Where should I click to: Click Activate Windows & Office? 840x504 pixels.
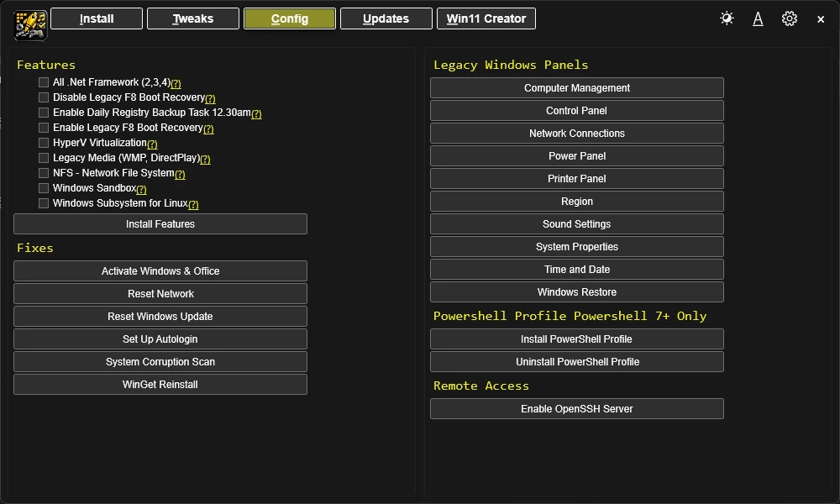click(160, 271)
